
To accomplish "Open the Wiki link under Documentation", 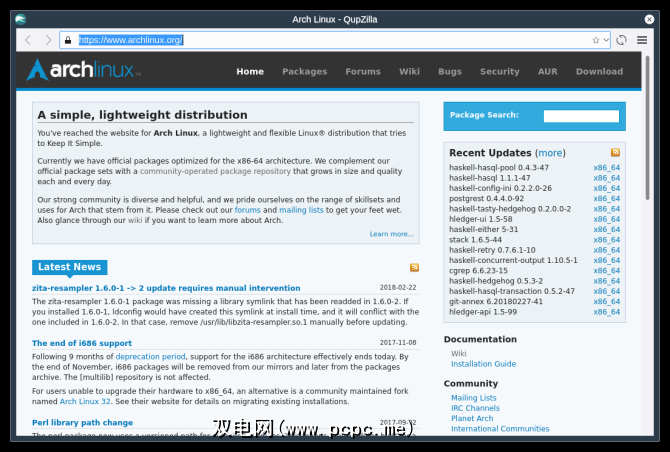I will pyautogui.click(x=458, y=353).
